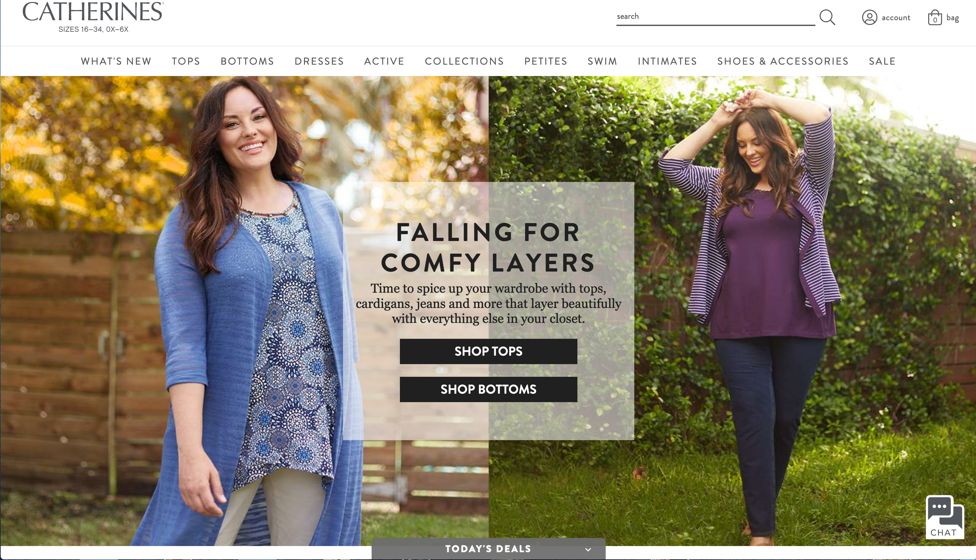Open the Collections menu
Image resolution: width=976 pixels, height=560 pixels.
(x=464, y=61)
